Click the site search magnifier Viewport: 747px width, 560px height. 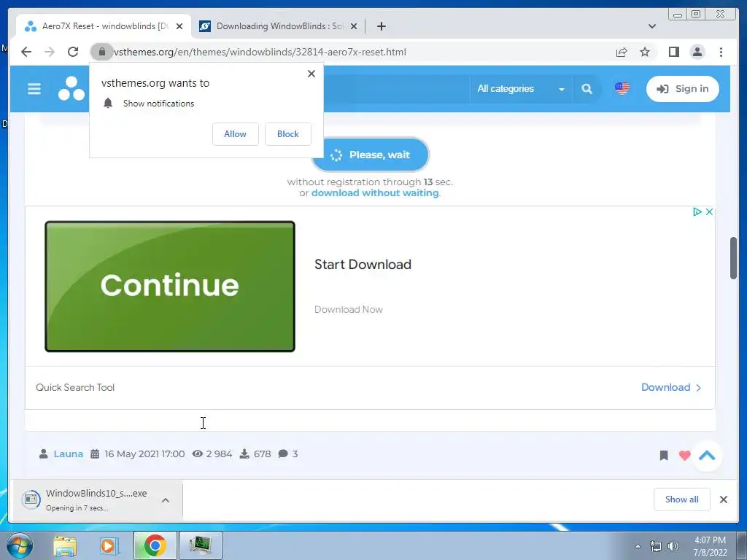point(587,89)
